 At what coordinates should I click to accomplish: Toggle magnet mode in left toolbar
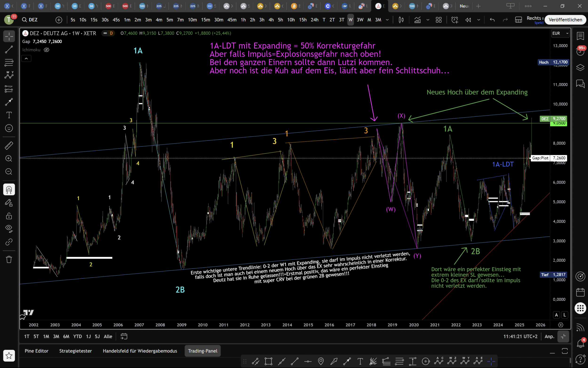9,189
